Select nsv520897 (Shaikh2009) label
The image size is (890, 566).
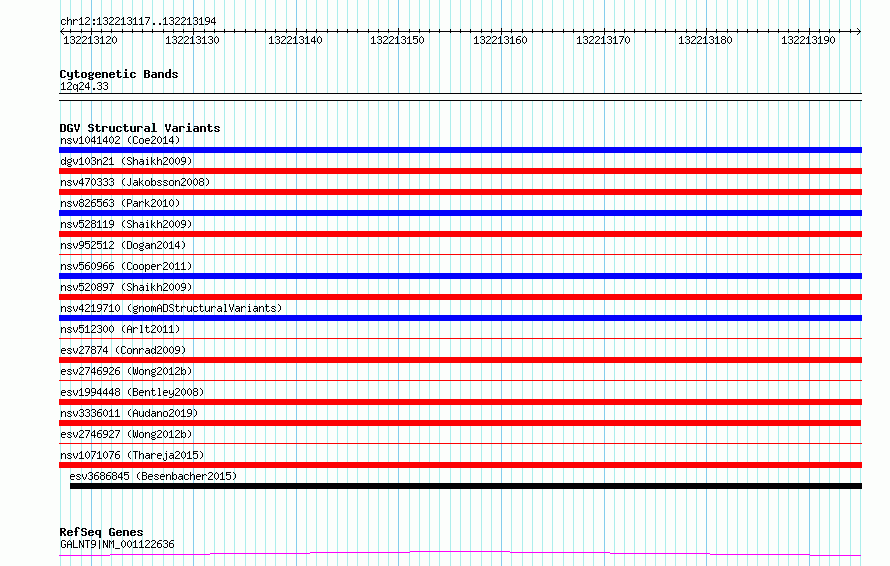click(x=126, y=287)
